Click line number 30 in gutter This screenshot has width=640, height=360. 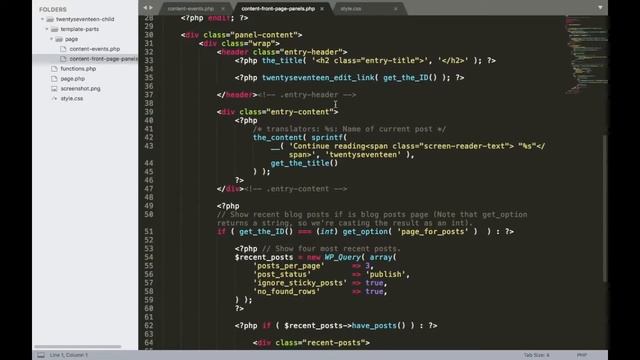pyautogui.click(x=149, y=35)
